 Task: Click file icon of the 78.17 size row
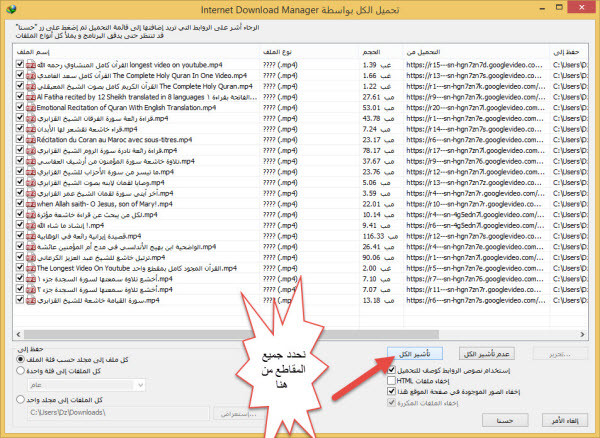[31, 150]
